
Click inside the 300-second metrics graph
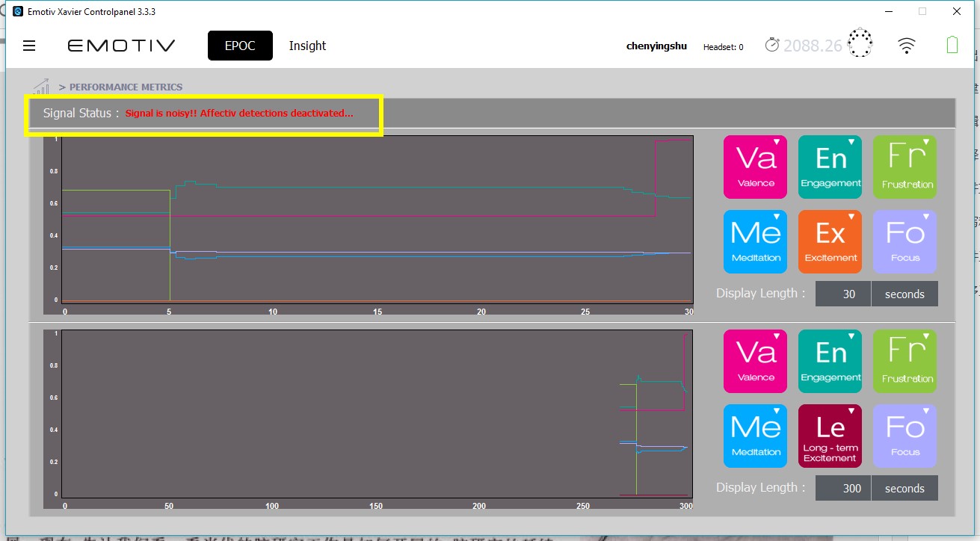[377, 414]
